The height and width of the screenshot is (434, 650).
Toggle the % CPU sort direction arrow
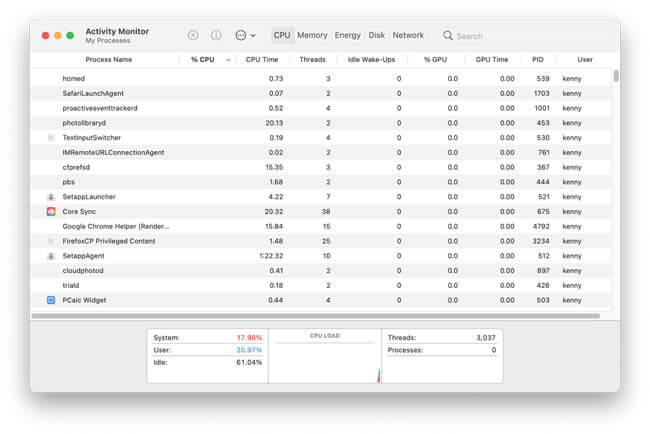(228, 60)
